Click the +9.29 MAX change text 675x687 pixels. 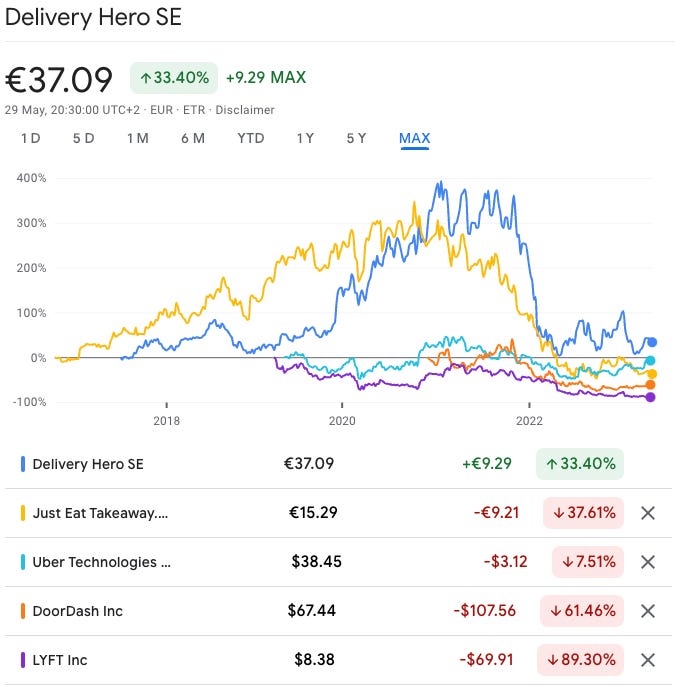266,78
